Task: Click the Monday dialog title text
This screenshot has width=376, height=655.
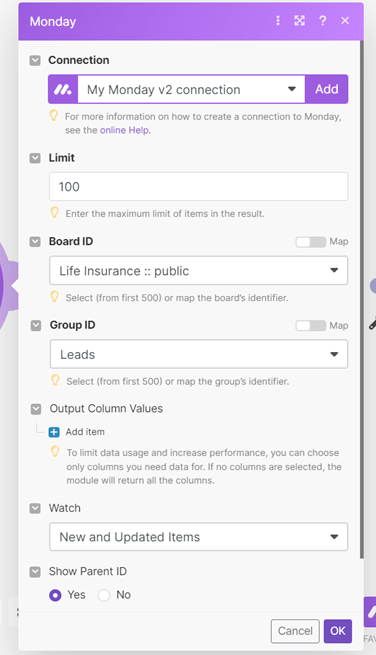Action: point(53,21)
